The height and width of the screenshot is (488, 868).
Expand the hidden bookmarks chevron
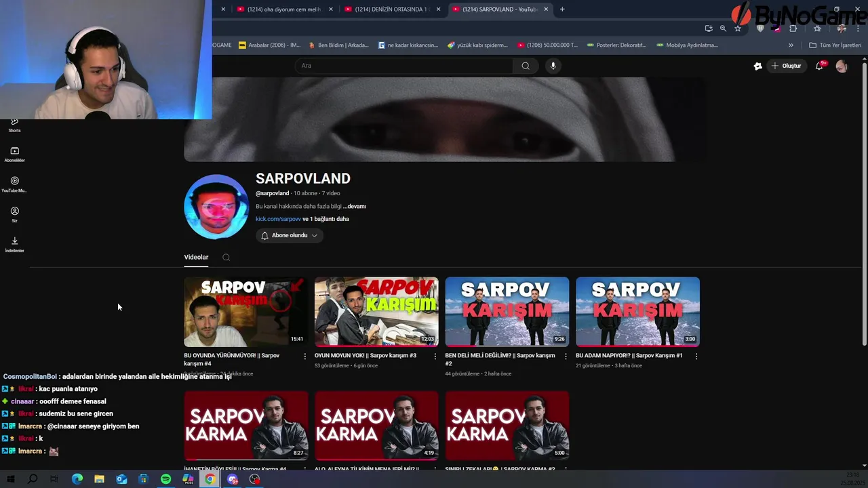pyautogui.click(x=791, y=45)
